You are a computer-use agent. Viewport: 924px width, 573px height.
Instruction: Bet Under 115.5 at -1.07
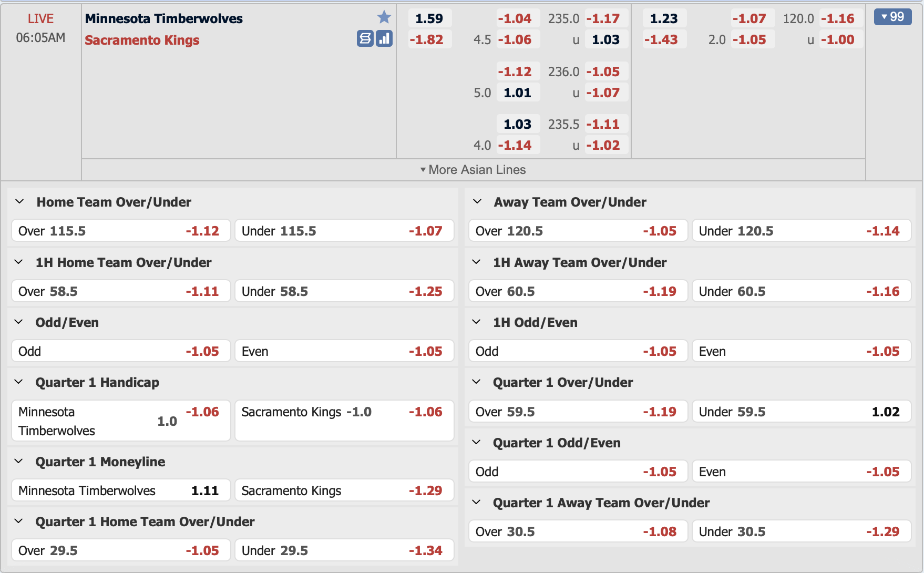(x=344, y=231)
